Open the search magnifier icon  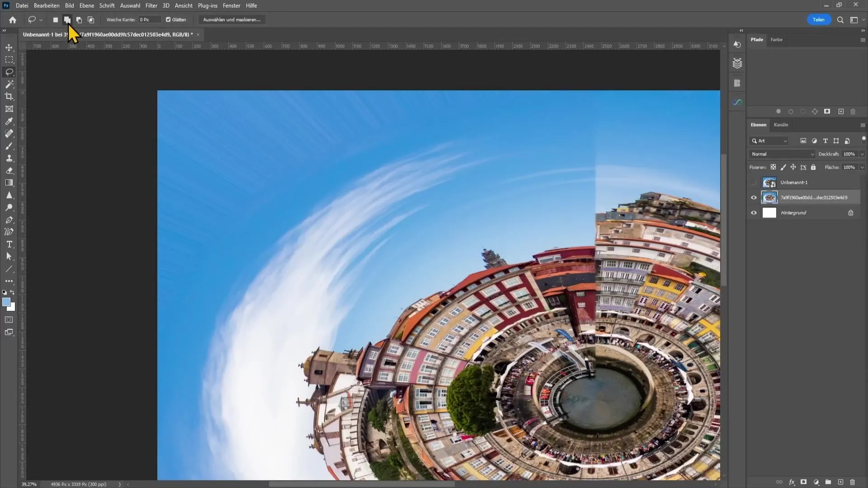pyautogui.click(x=840, y=20)
